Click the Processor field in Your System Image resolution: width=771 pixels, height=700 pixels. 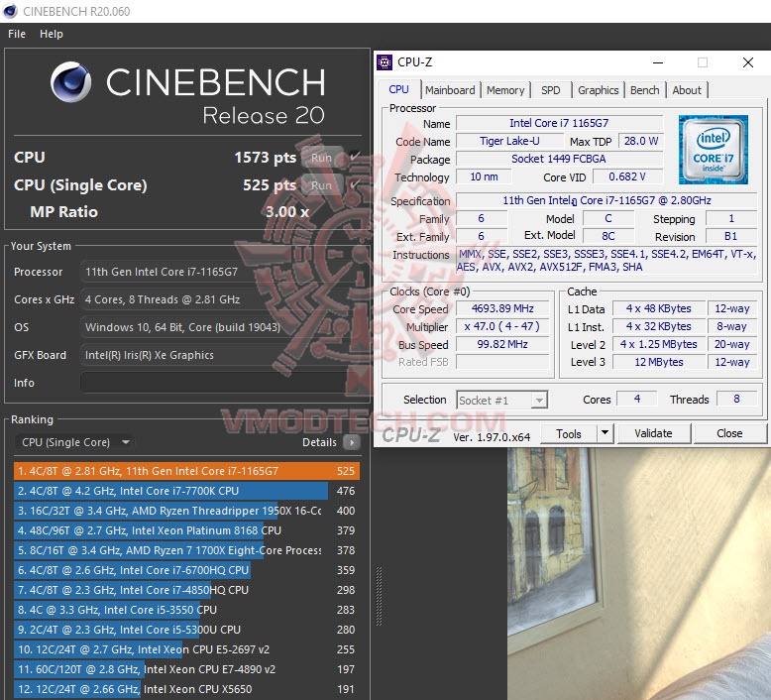pos(219,272)
